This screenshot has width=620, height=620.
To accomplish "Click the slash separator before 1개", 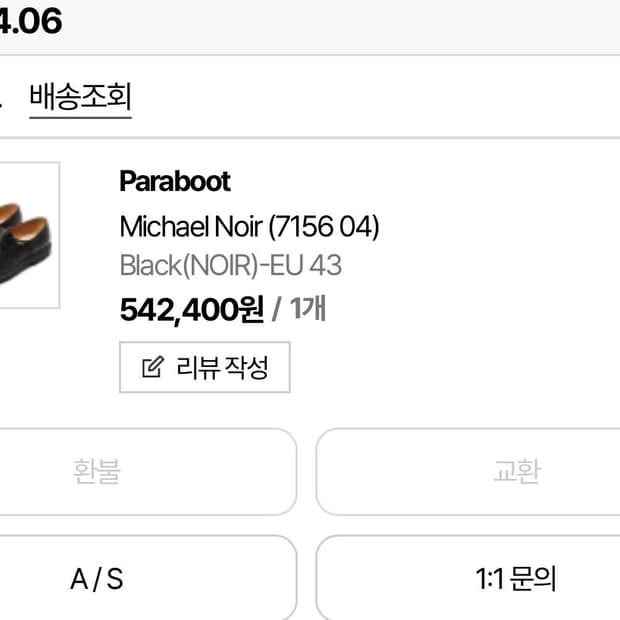I will (276, 310).
